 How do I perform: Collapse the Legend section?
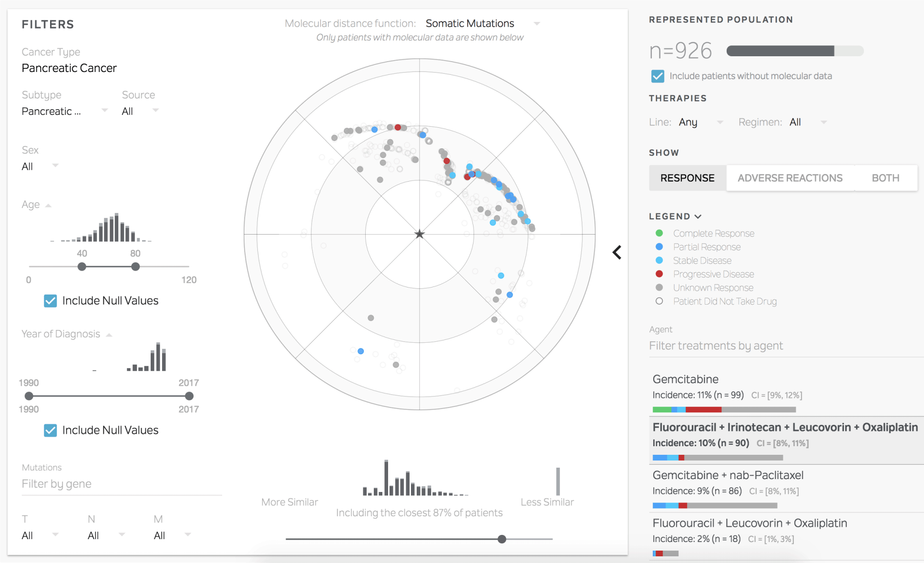698,216
